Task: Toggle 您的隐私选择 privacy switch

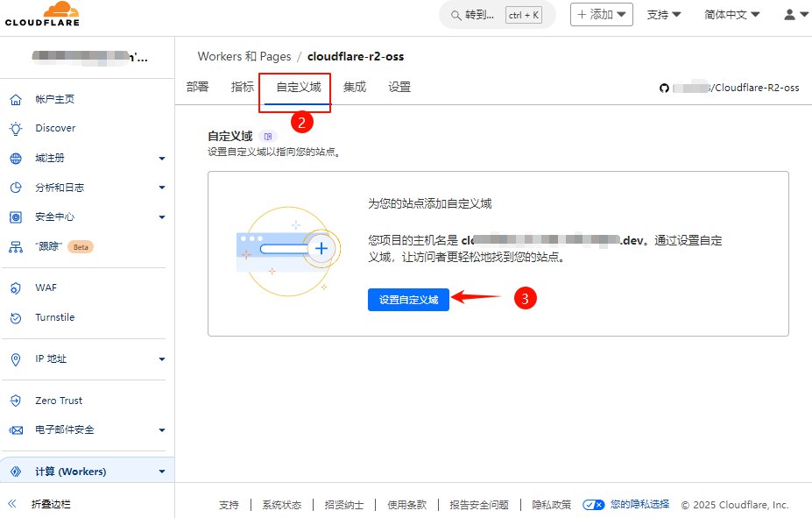Action: pos(594,505)
